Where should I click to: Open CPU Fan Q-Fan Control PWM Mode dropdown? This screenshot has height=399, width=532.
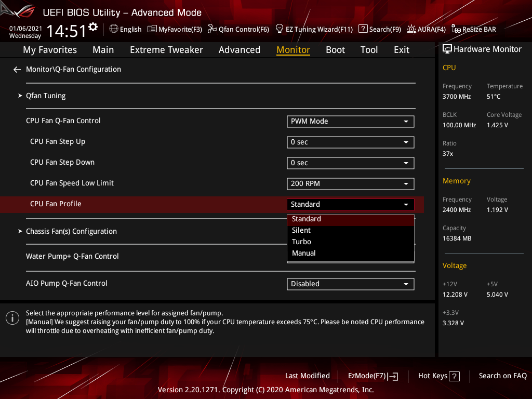point(351,122)
